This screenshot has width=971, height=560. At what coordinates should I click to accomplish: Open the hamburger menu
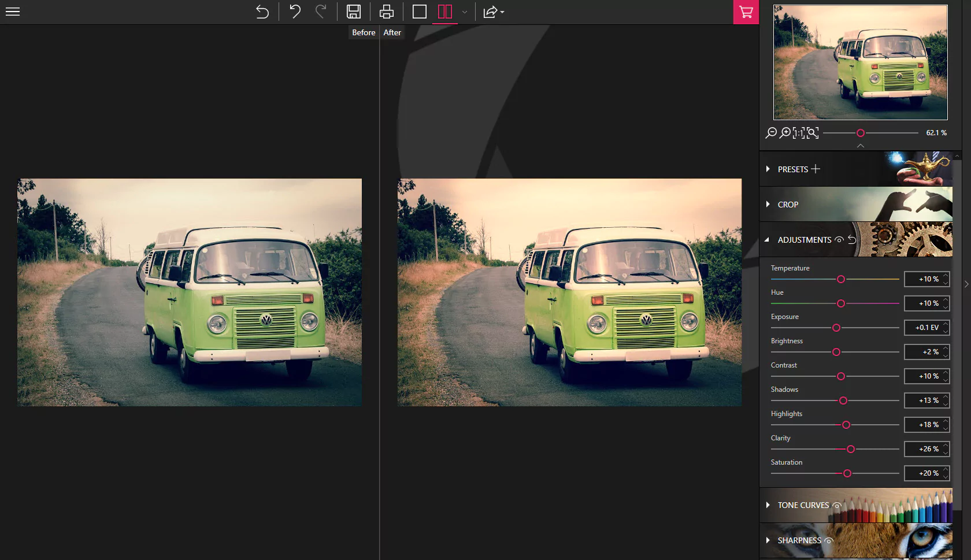12,12
